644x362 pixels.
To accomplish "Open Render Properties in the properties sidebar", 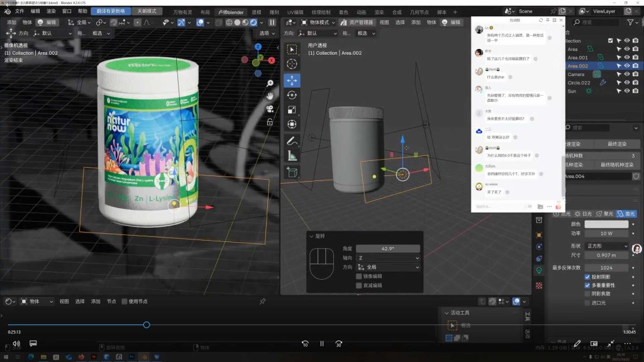I will click(539, 219).
